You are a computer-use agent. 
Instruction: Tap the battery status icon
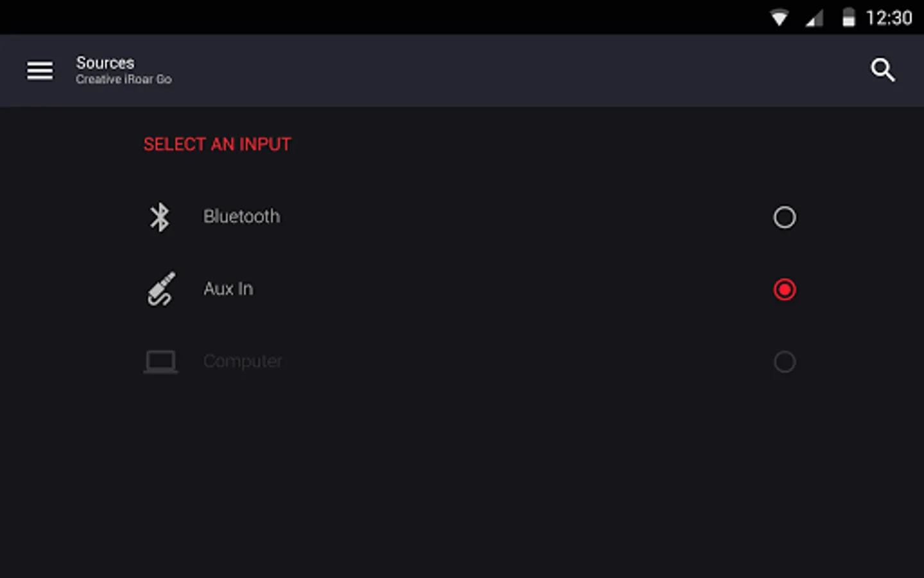click(848, 18)
